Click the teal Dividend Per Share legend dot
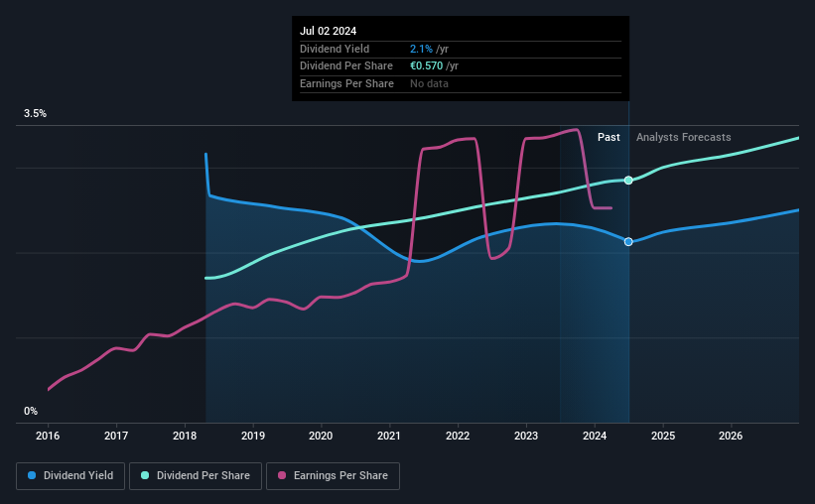The width and height of the screenshot is (815, 504). pos(145,475)
